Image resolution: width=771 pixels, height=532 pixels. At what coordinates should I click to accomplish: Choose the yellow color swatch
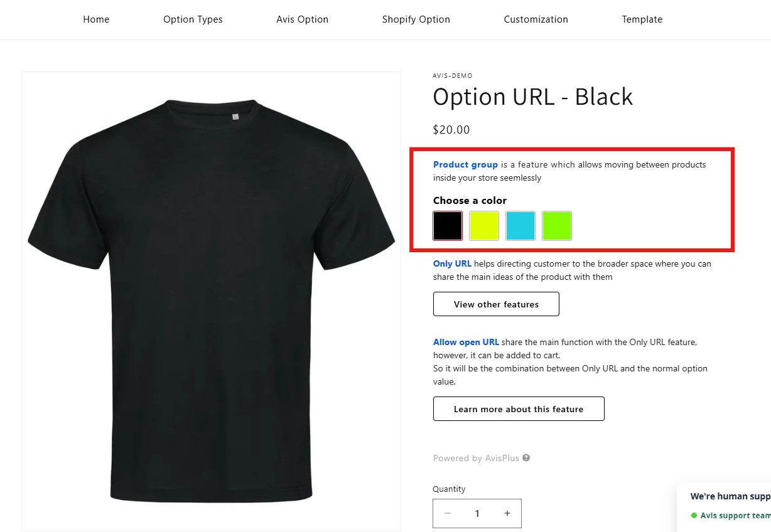coord(484,226)
